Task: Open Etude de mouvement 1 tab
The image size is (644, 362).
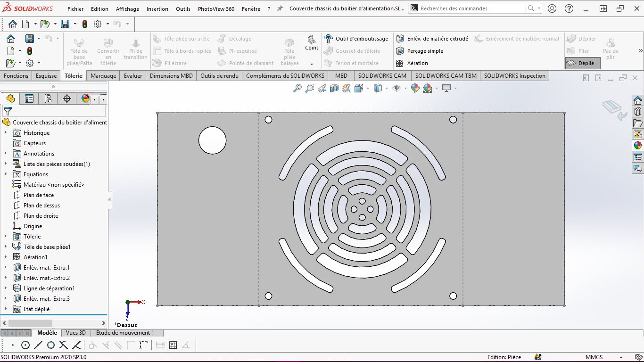Action: coord(125,333)
